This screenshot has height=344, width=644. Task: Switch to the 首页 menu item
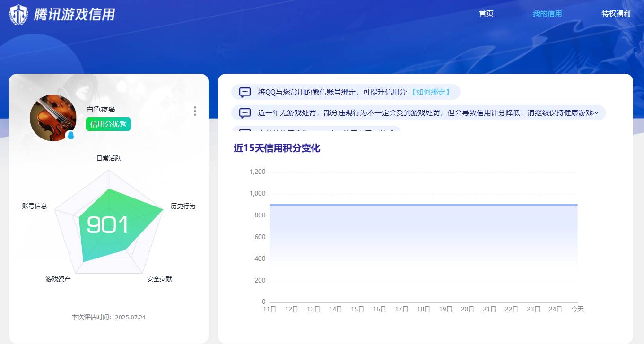[486, 14]
